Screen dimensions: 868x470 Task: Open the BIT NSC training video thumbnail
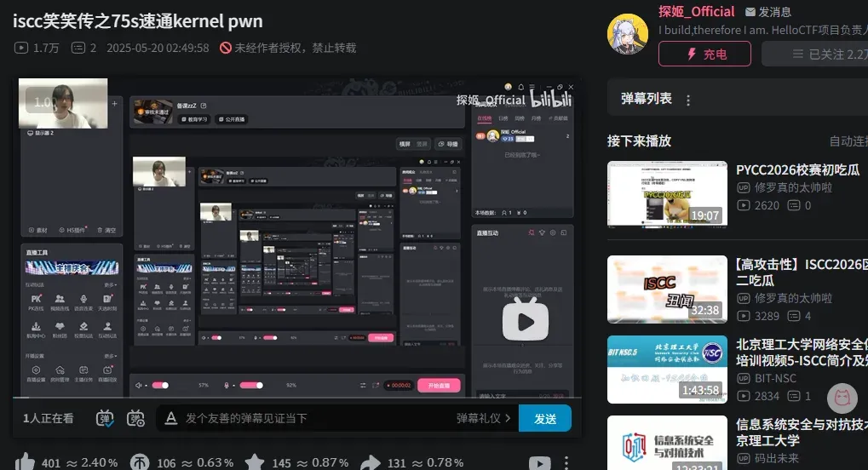667,370
